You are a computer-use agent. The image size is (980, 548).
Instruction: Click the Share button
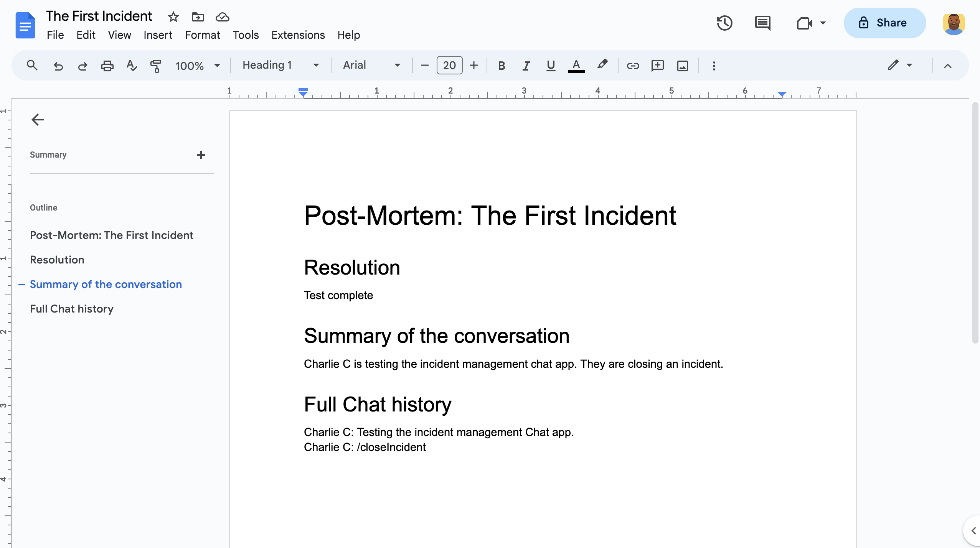pos(883,23)
